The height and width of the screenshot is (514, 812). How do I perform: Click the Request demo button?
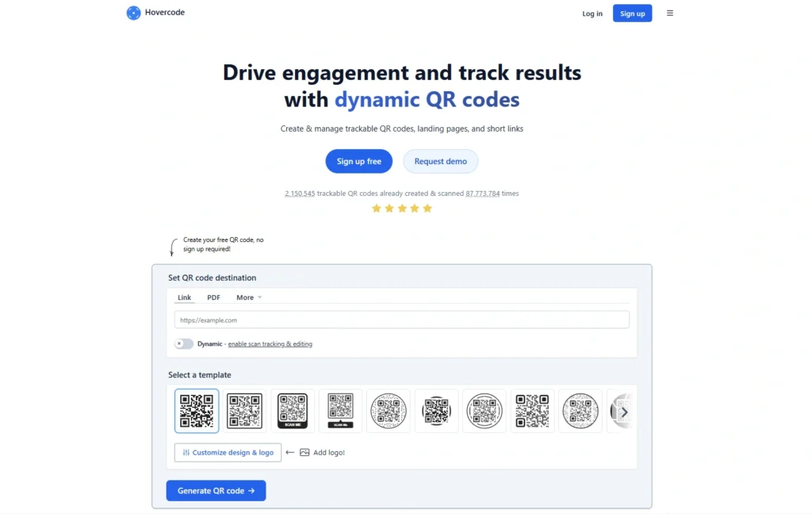click(440, 161)
